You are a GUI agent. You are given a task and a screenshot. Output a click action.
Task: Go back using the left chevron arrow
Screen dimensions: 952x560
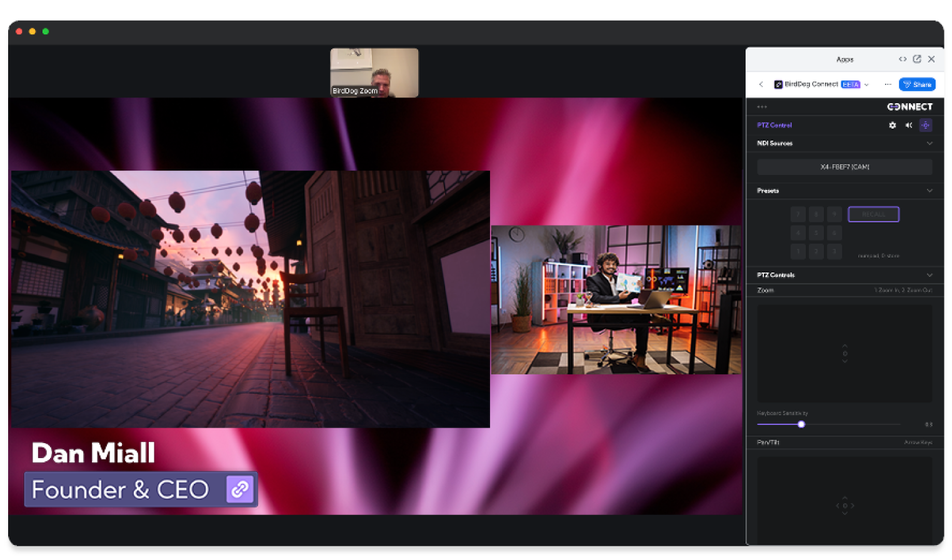761,84
